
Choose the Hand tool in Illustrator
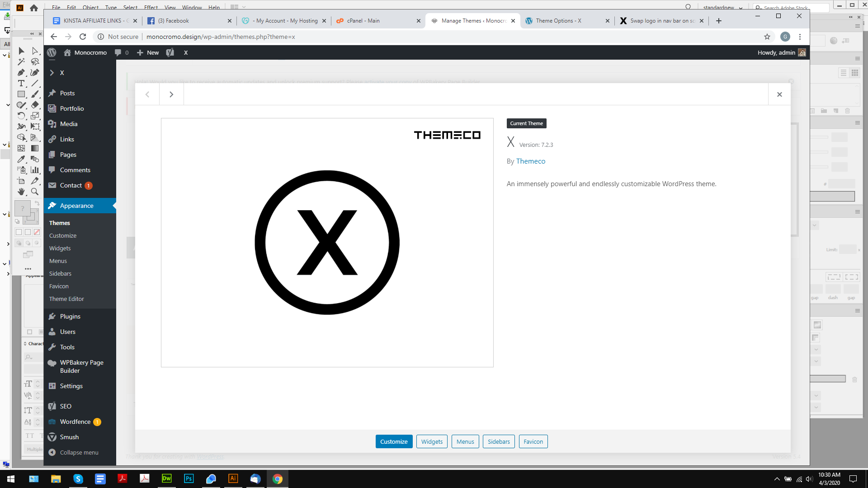pos(21,192)
